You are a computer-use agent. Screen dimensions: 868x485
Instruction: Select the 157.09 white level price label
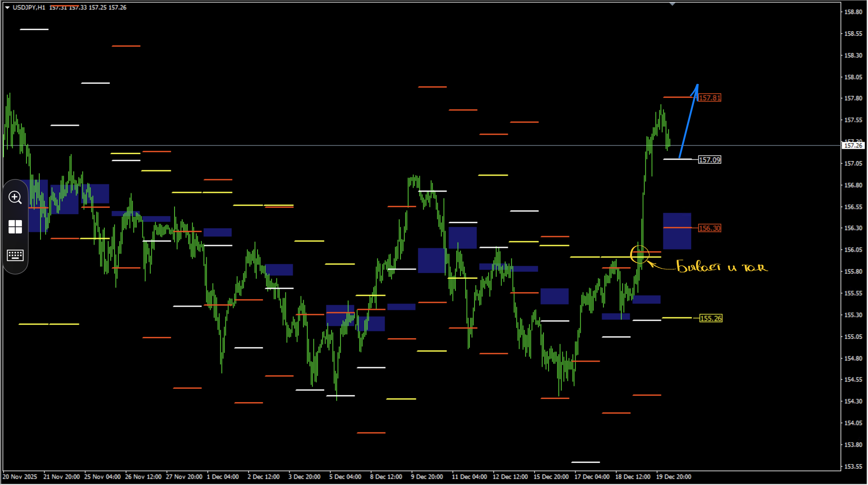(710, 160)
